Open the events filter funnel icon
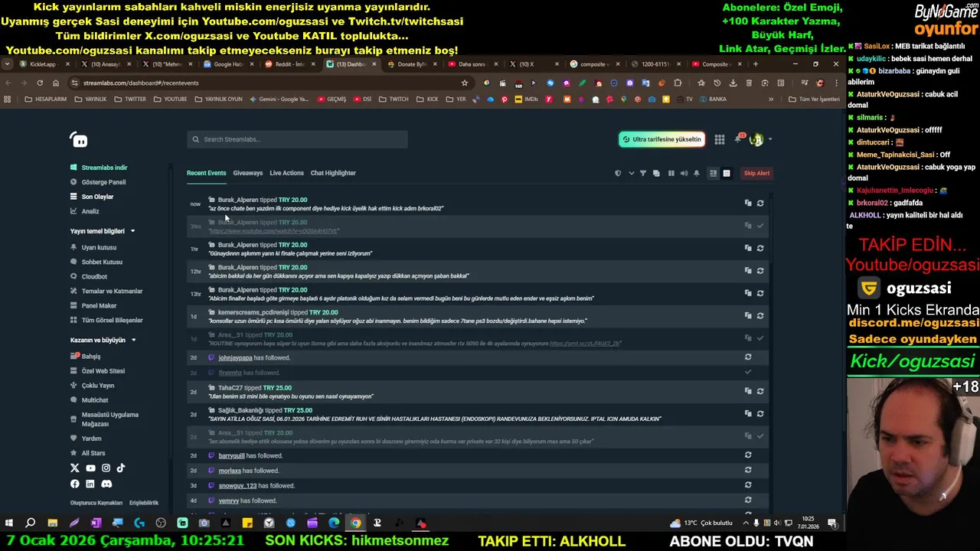 [x=642, y=173]
